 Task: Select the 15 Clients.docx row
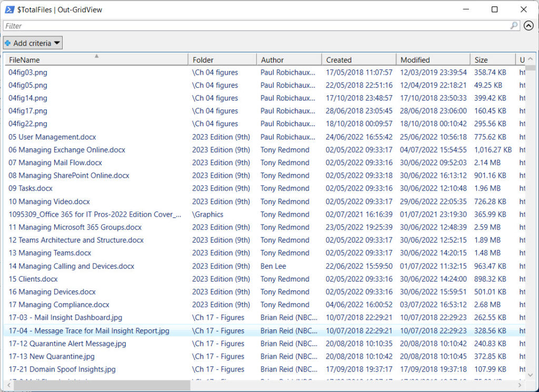(265, 279)
